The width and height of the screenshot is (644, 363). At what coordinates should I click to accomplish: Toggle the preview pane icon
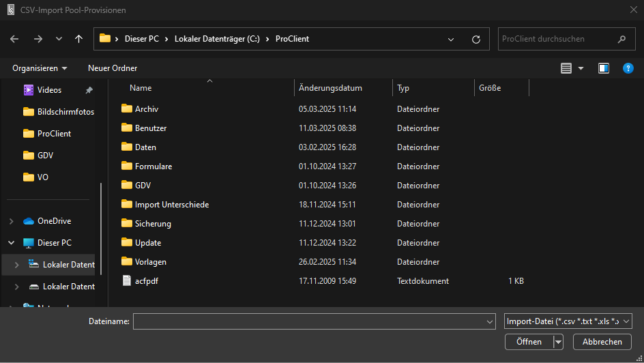(604, 68)
